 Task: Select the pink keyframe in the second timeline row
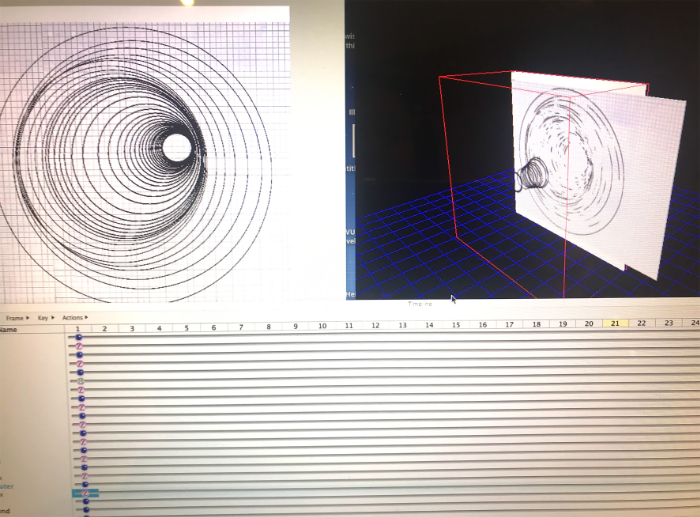point(80,346)
